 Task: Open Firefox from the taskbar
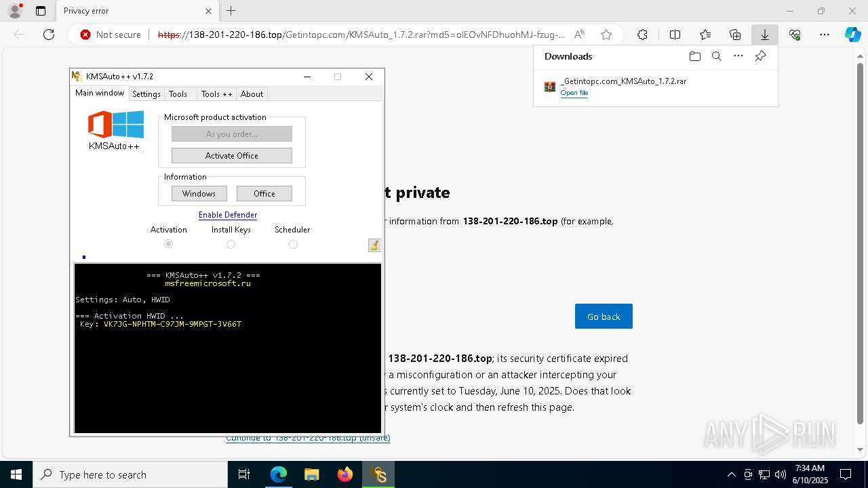[x=345, y=474]
